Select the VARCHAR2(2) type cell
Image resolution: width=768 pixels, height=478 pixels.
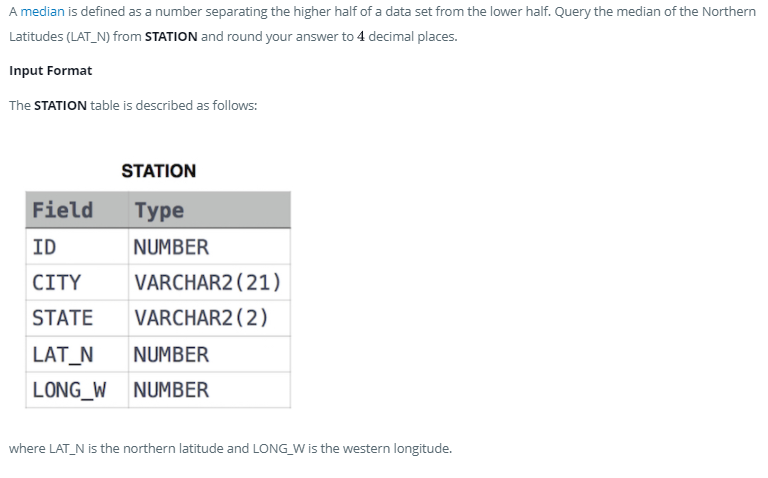(201, 319)
